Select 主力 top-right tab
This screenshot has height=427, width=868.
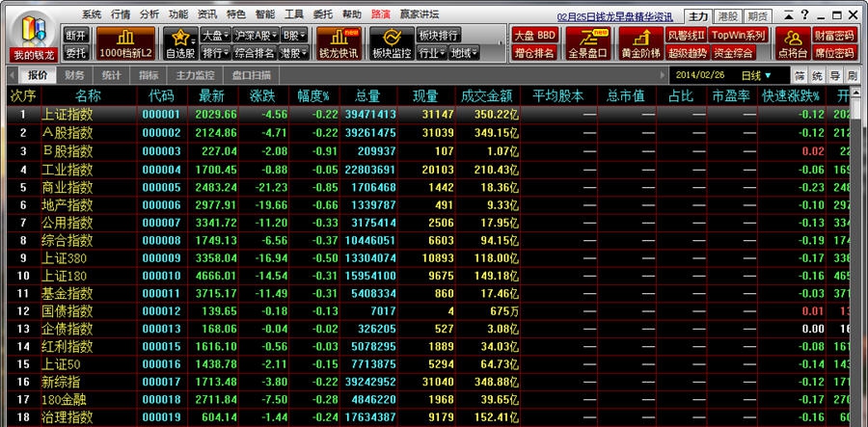pyautogui.click(x=698, y=16)
